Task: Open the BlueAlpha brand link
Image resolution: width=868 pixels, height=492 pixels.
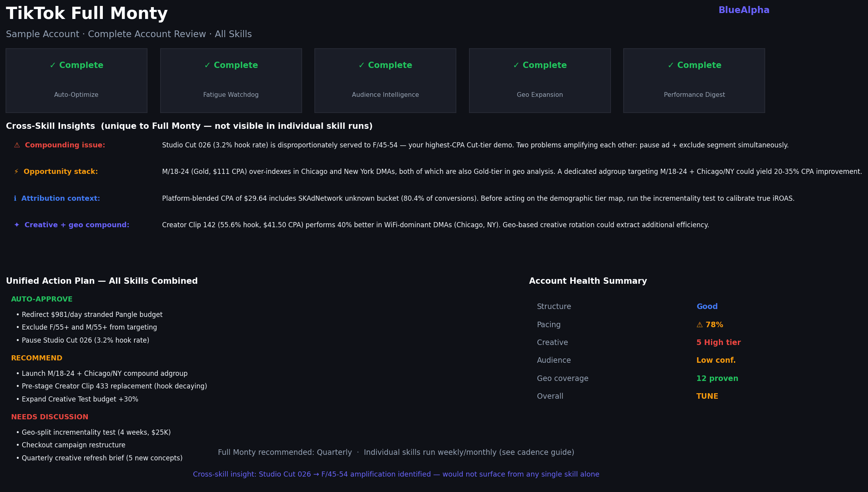Action: tap(744, 10)
